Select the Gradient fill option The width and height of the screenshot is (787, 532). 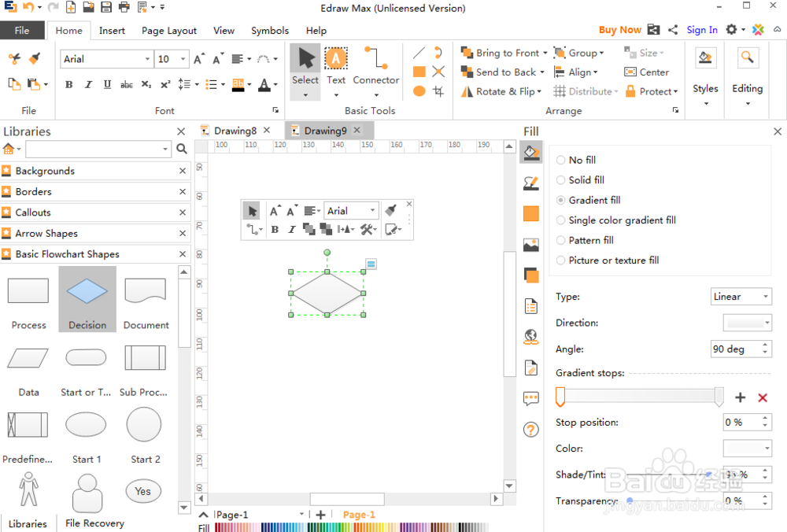tap(588, 200)
